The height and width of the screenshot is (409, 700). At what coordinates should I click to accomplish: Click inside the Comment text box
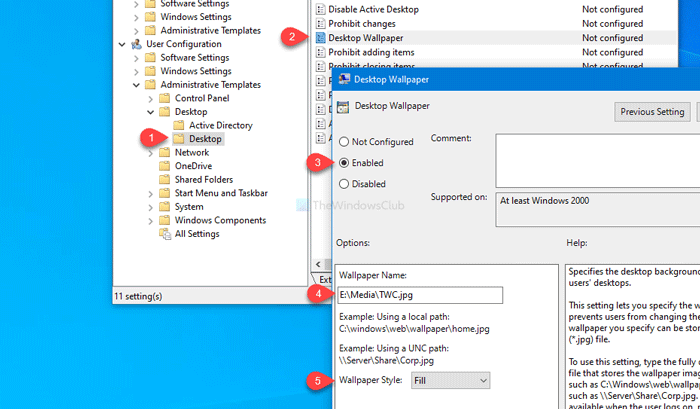pyautogui.click(x=598, y=161)
